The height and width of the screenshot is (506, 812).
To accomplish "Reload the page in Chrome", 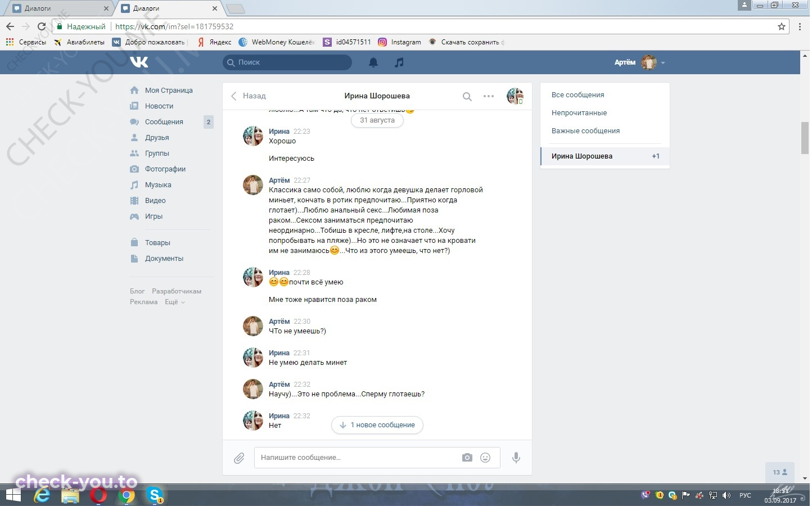I will (x=41, y=26).
